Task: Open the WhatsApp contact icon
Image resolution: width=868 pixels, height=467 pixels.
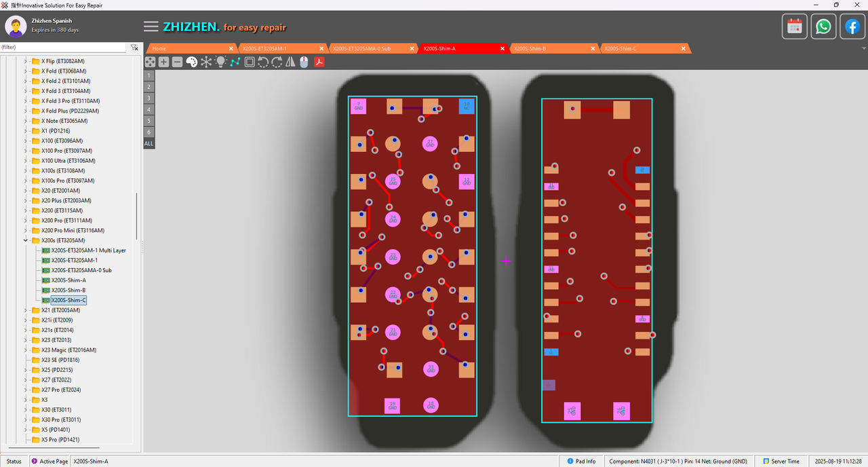Action: coord(823,26)
